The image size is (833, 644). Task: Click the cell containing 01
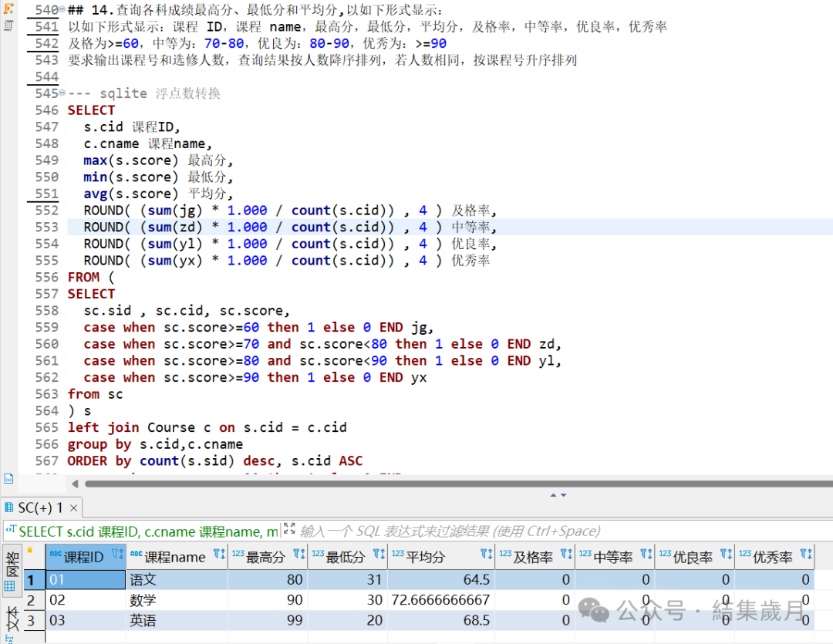click(x=85, y=580)
